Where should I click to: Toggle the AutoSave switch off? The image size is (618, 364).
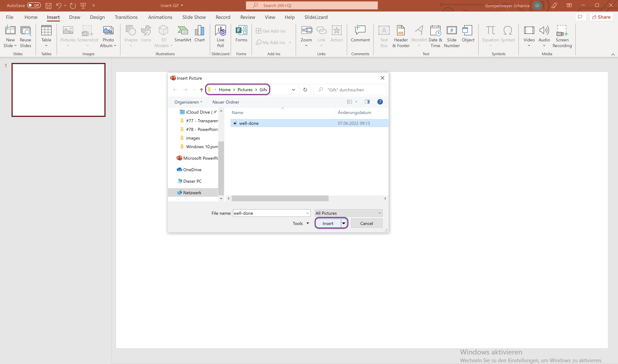click(x=33, y=5)
